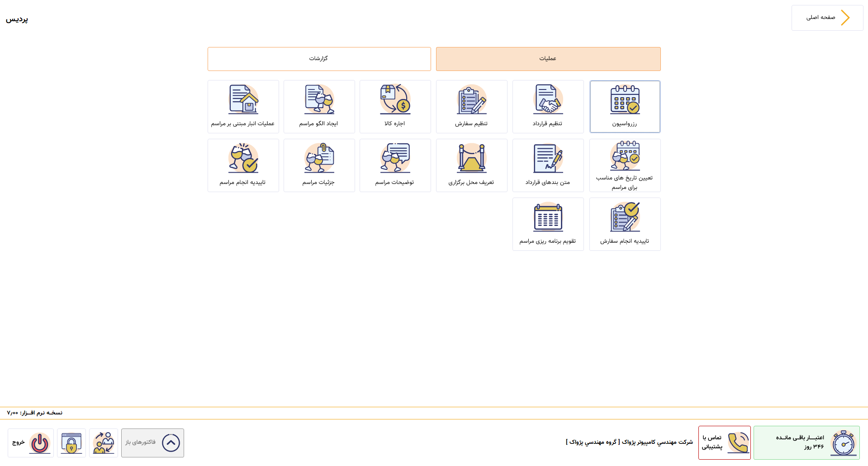Open تاییدیه انجام سفارش icon
The height and width of the screenshot is (466, 868).
[625, 218]
